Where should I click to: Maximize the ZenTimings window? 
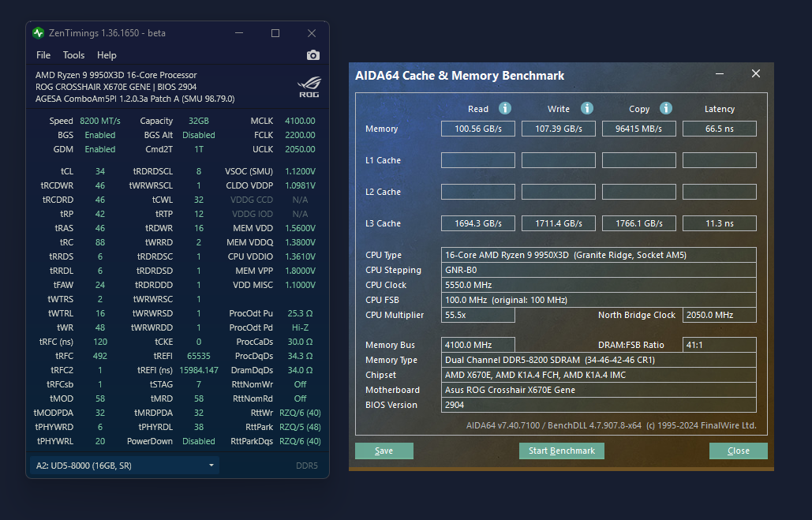pos(275,33)
